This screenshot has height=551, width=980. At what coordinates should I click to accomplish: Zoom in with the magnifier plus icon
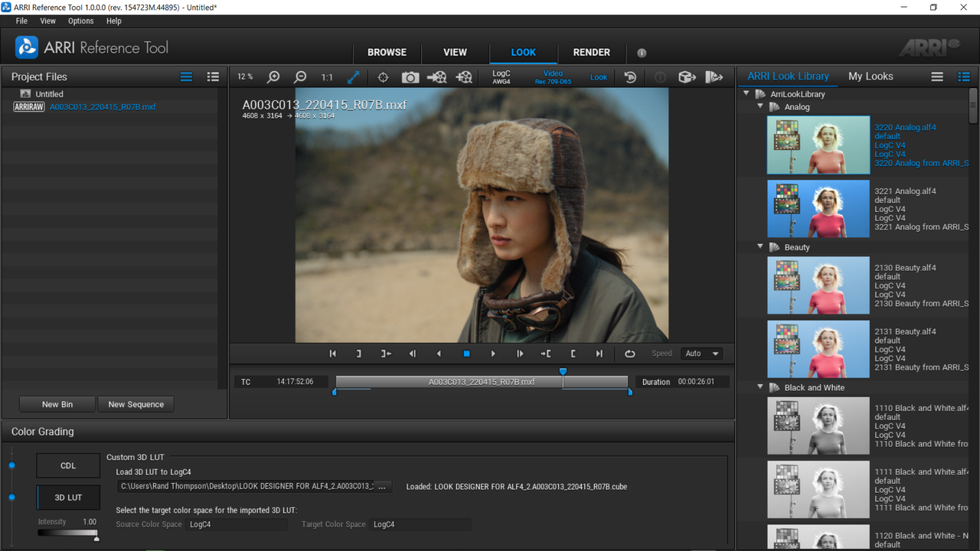(273, 77)
